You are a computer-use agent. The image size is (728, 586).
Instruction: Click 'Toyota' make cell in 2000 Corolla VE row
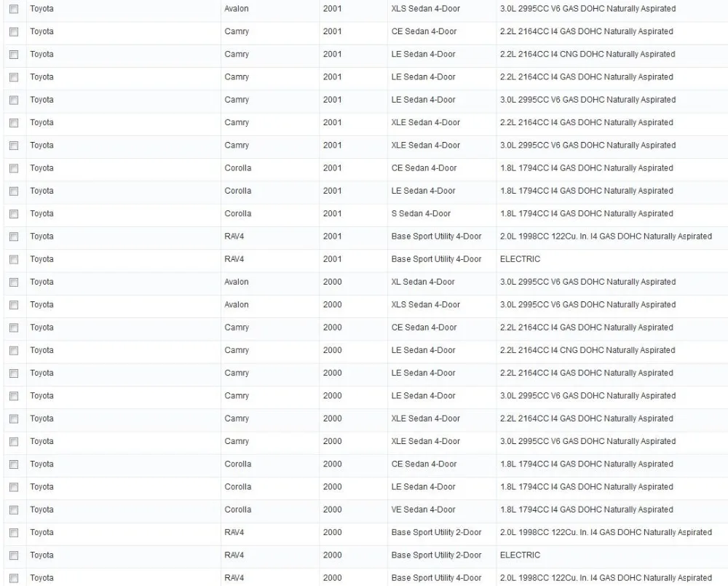(41, 510)
